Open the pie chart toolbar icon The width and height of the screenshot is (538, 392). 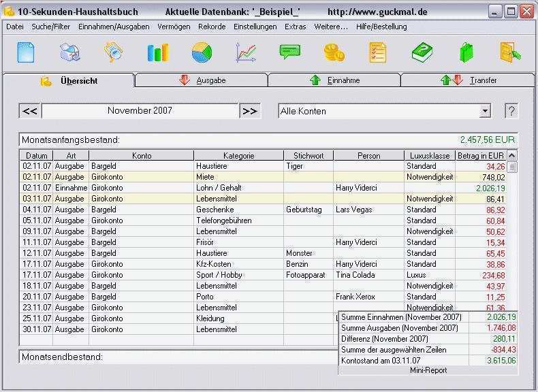click(x=202, y=52)
